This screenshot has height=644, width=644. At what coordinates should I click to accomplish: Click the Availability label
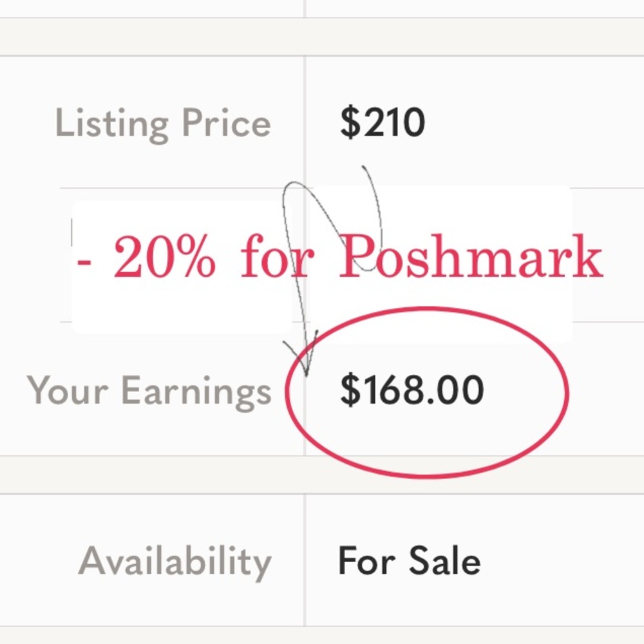coord(175,562)
